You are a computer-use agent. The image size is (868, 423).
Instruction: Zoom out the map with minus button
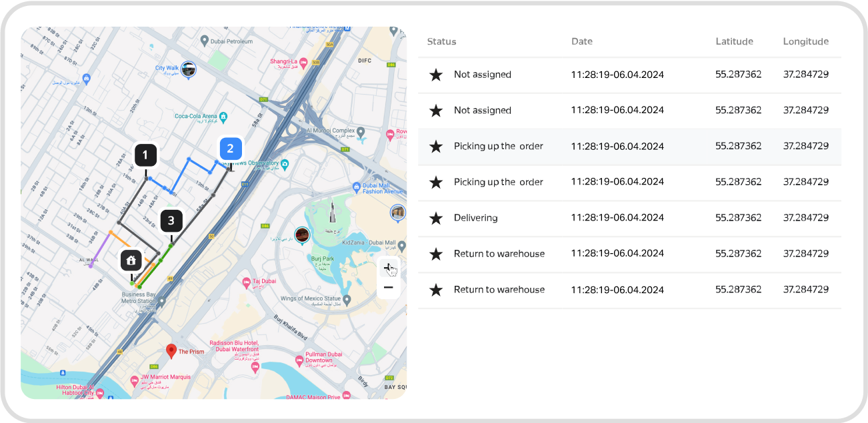(388, 288)
